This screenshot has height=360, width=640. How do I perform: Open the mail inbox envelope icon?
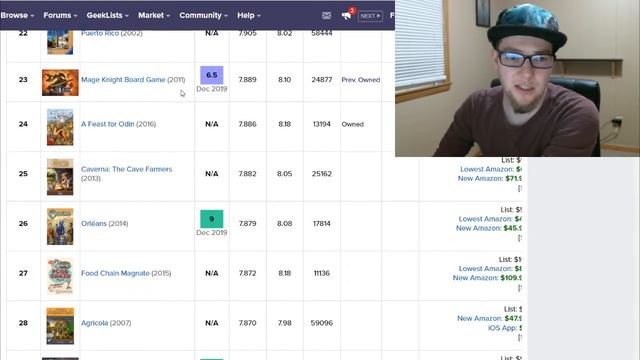pos(326,16)
